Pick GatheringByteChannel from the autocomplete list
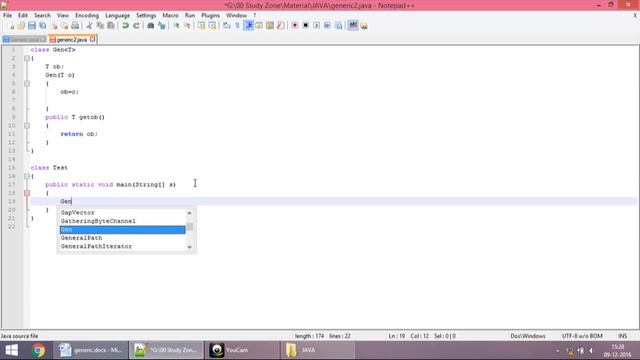Image resolution: width=640 pixels, height=360 pixels. click(x=122, y=221)
